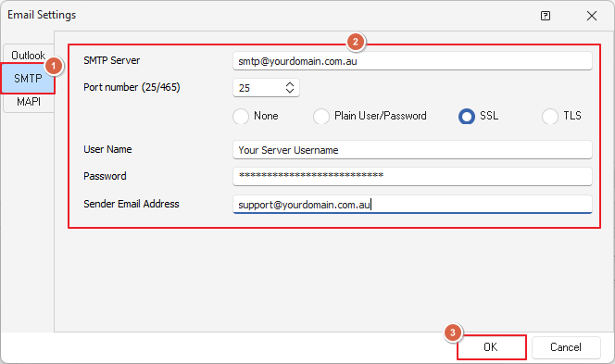
Task: Switch to the MAPI tab
Action: [x=28, y=102]
